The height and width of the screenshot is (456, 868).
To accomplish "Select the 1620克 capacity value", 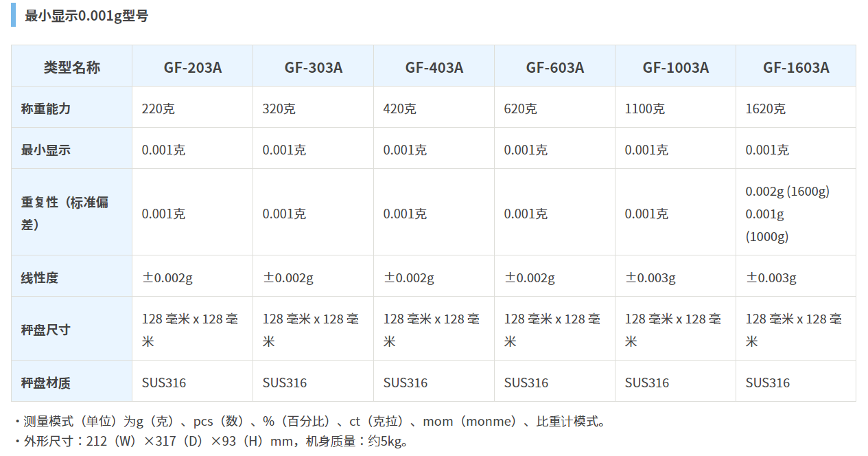I will [765, 109].
